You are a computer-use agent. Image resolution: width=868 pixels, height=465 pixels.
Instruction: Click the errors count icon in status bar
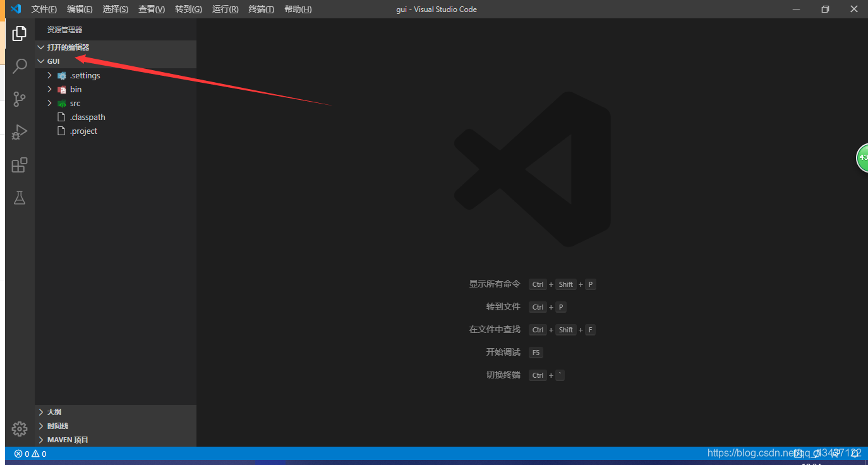[x=18, y=454]
